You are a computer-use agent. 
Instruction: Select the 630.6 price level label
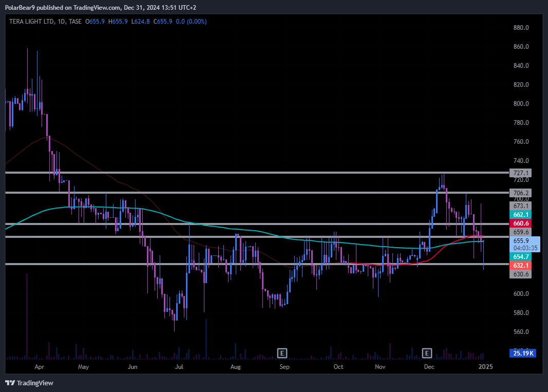[x=520, y=274]
